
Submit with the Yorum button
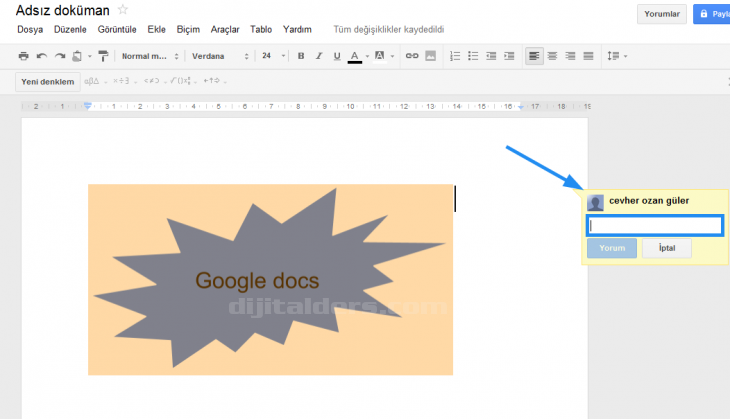tap(612, 248)
